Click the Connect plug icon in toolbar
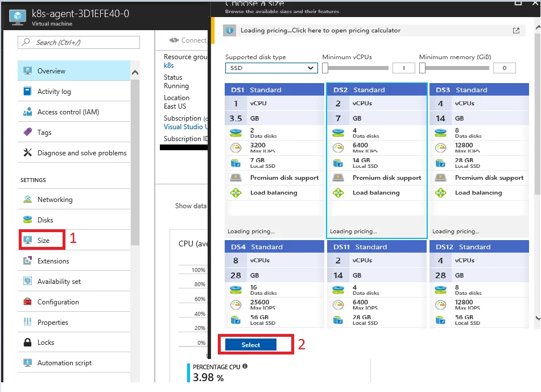Image resolution: width=541 pixels, height=392 pixels. [174, 40]
